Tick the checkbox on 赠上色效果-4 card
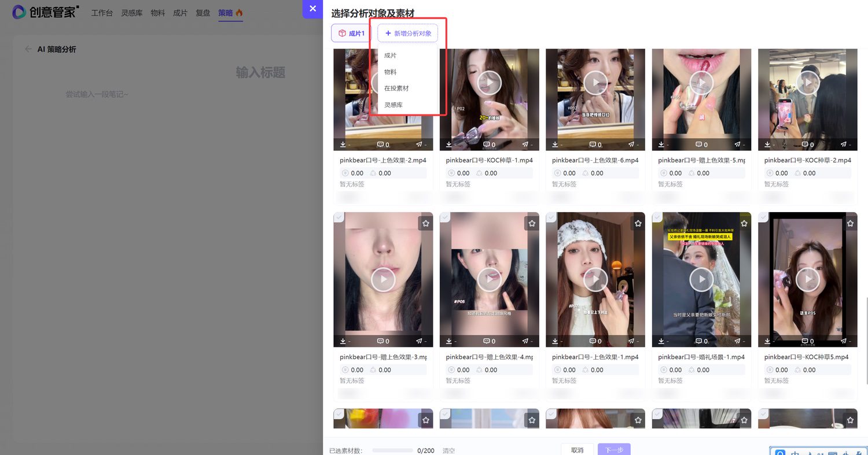868x455 pixels. pos(444,217)
